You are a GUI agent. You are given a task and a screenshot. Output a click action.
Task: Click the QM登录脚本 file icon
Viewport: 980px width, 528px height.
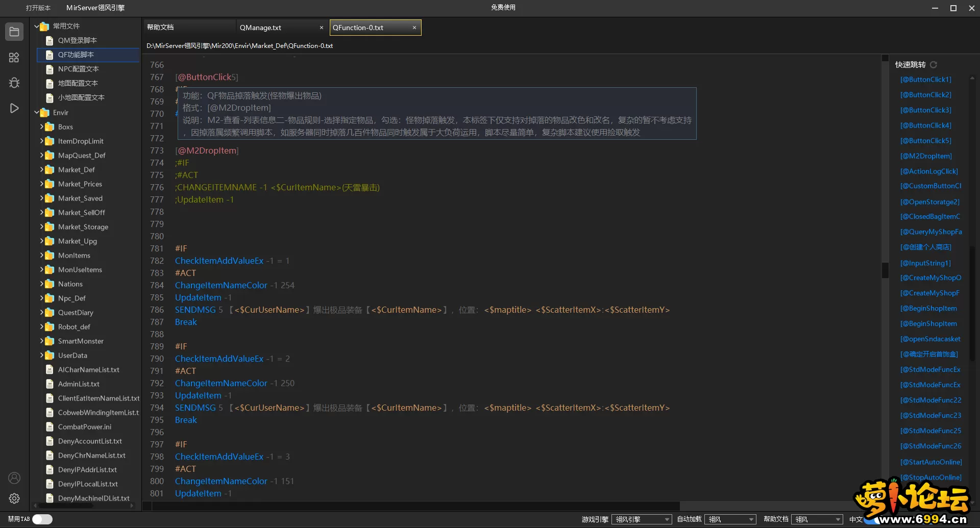(50, 40)
